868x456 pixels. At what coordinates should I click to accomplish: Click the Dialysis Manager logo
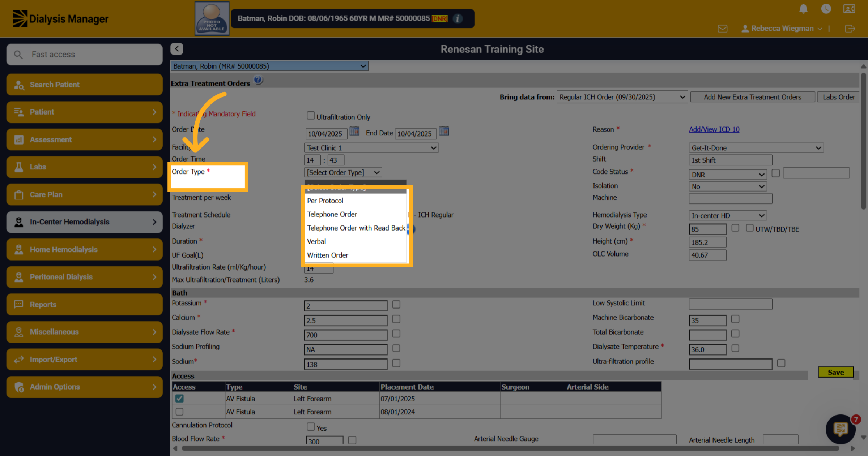[x=60, y=18]
